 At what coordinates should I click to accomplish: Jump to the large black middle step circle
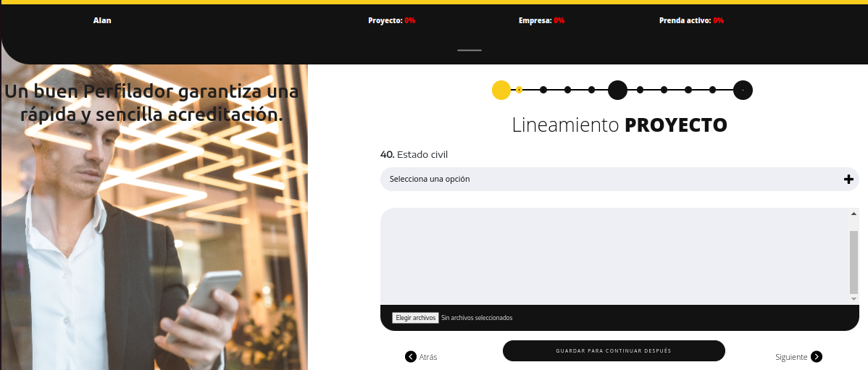click(617, 90)
